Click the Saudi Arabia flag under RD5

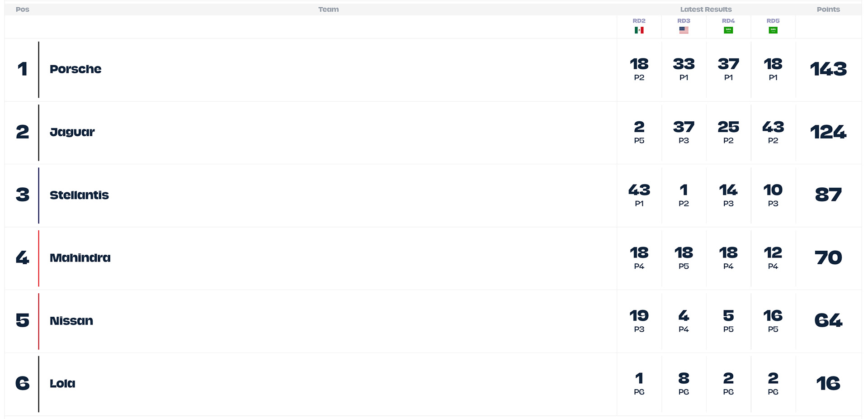click(x=773, y=30)
